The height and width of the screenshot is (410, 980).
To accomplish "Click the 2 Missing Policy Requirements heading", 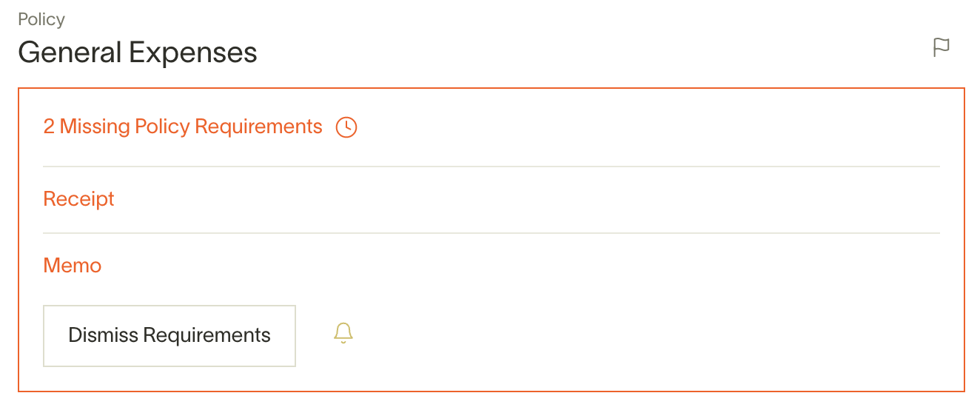I will point(183,127).
